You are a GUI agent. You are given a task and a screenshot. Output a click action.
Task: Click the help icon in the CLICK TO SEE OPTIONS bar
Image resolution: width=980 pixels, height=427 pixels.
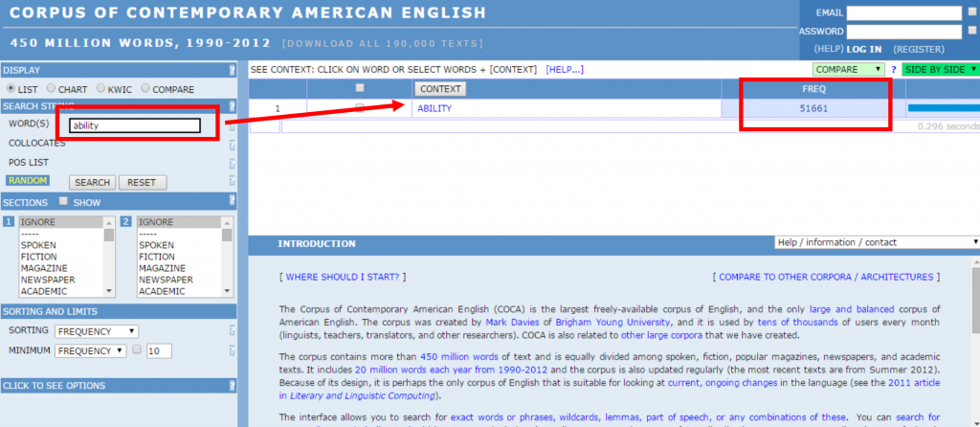[232, 386]
